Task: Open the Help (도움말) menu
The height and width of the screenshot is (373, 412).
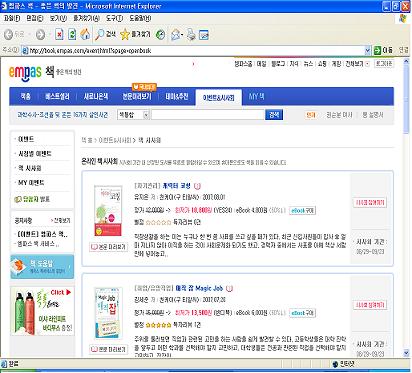Action: [140, 18]
